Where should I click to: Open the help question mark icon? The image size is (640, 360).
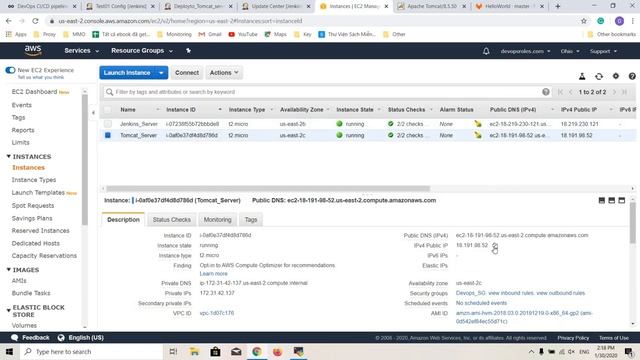[632, 76]
